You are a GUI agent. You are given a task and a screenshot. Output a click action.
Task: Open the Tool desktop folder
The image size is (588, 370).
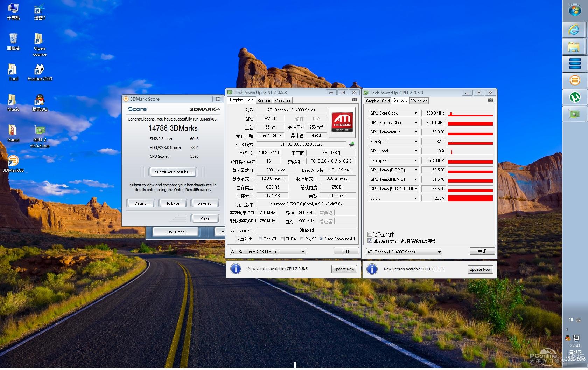coord(13,73)
